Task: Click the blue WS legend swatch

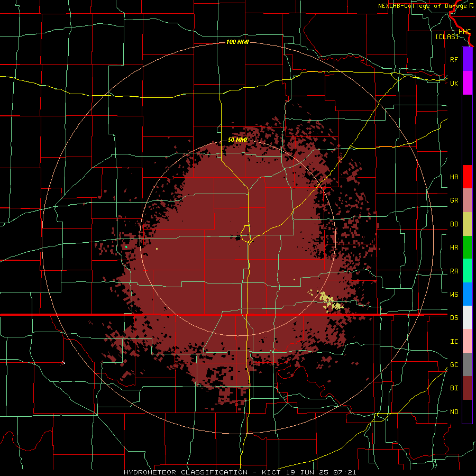Action: [467, 294]
